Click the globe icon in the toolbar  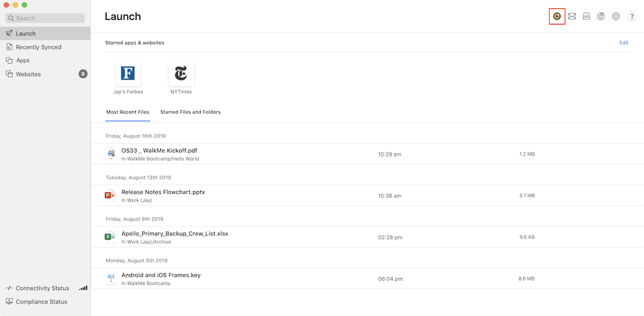pos(601,17)
